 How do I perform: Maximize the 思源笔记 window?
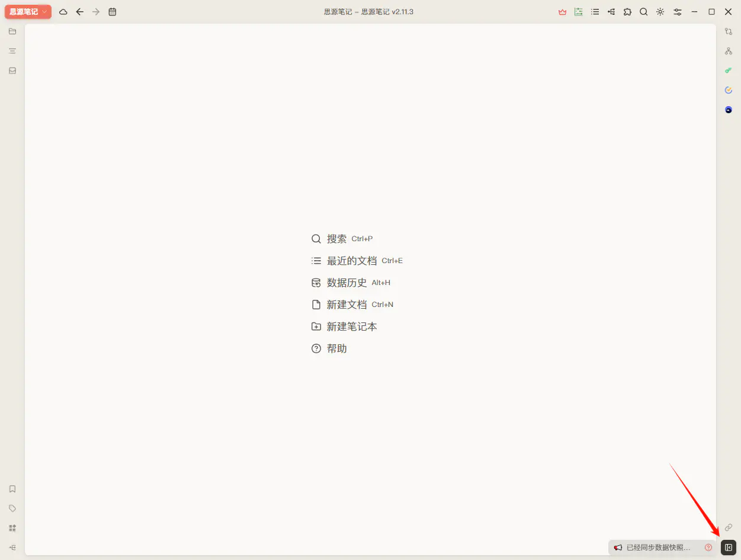pos(711,12)
